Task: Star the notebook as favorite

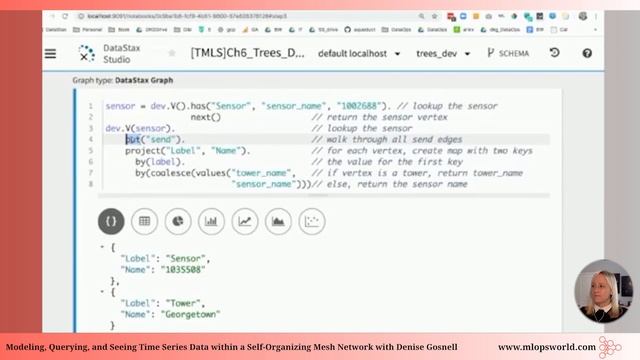Action: point(172,53)
